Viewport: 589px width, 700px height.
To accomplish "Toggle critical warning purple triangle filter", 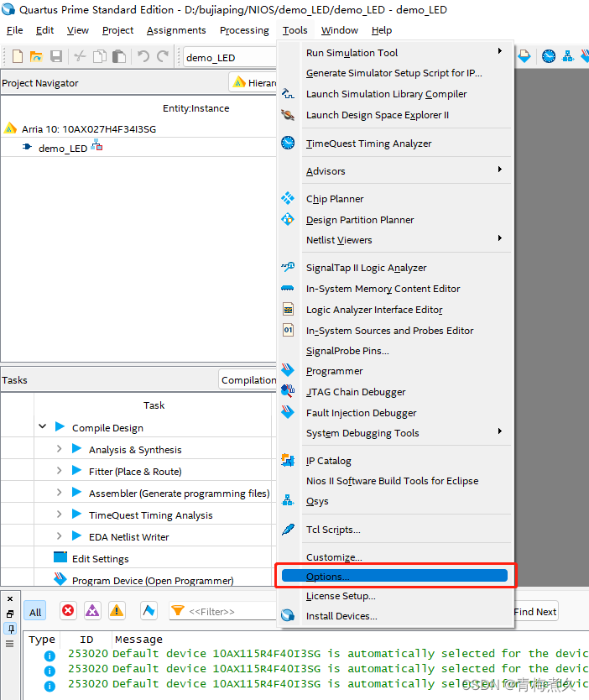I will [92, 610].
